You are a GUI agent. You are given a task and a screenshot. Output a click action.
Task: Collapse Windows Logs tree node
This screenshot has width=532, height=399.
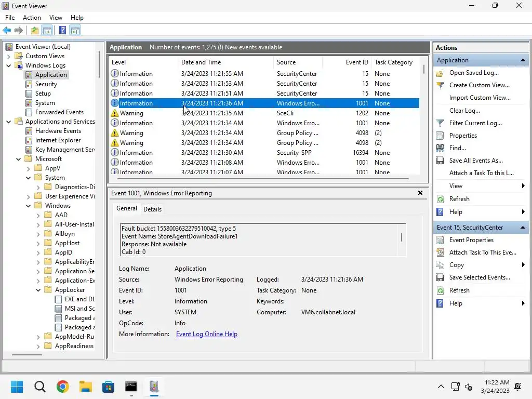pos(9,65)
